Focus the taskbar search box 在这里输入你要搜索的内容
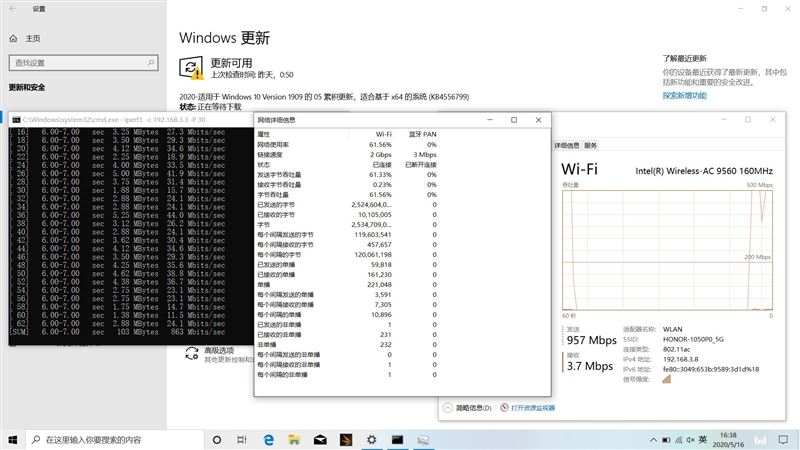 pos(115,439)
